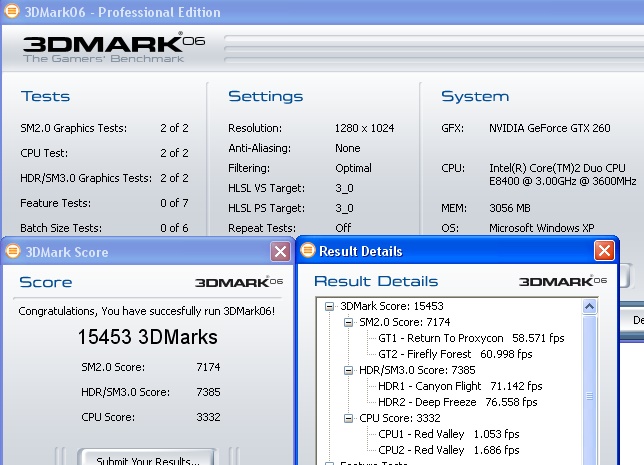Click Filtering value 'Optimal'
Screen dimensions: 644x465
(x=353, y=168)
